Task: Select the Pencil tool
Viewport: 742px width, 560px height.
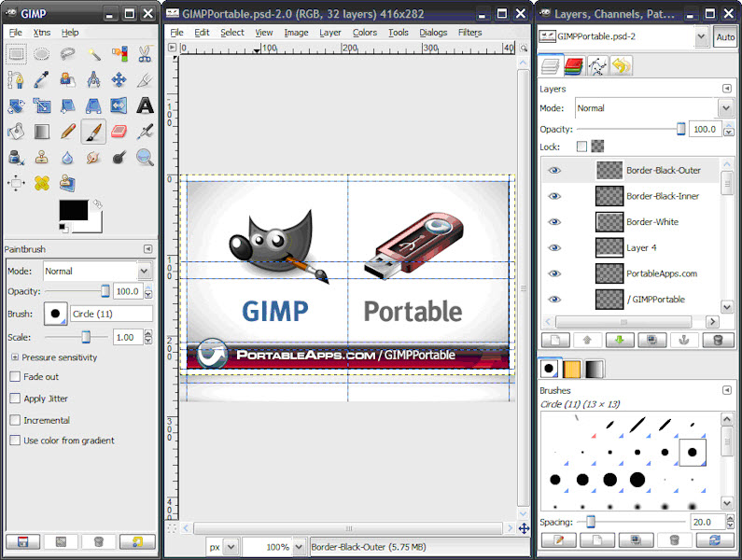Action: 68,131
